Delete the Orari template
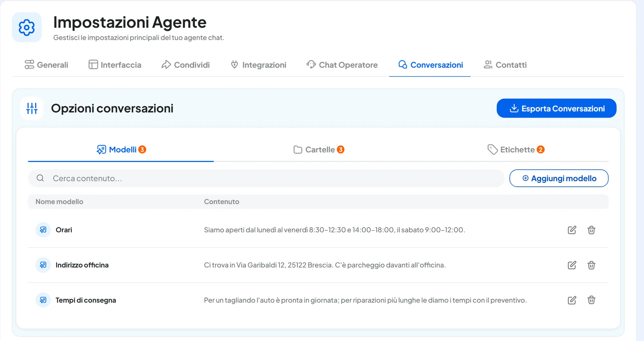Image resolution: width=644 pixels, height=341 pixels. pos(591,230)
